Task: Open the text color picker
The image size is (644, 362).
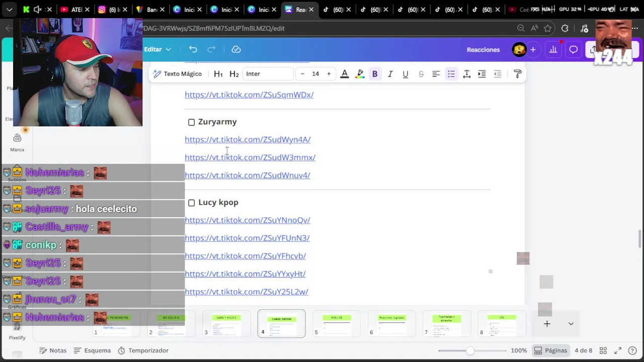Action: click(x=345, y=74)
